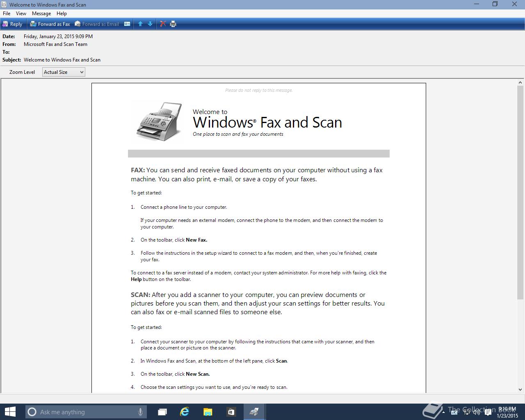Click the volume speaker tray icon
The width and height of the screenshot is (525, 420).
point(477,413)
